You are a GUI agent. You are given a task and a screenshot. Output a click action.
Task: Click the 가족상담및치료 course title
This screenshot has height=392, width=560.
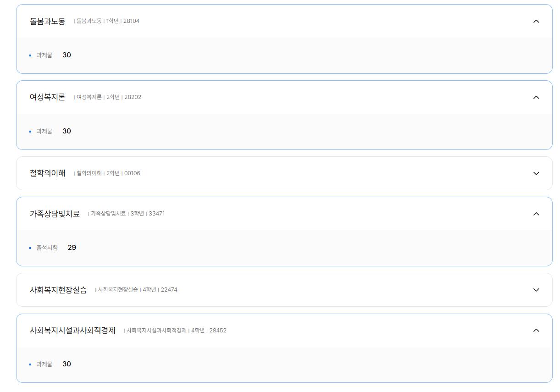[55, 214]
